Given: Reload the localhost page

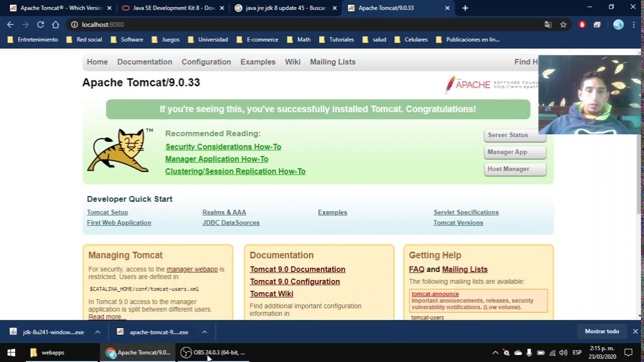Looking at the screenshot, I should coord(41,24).
